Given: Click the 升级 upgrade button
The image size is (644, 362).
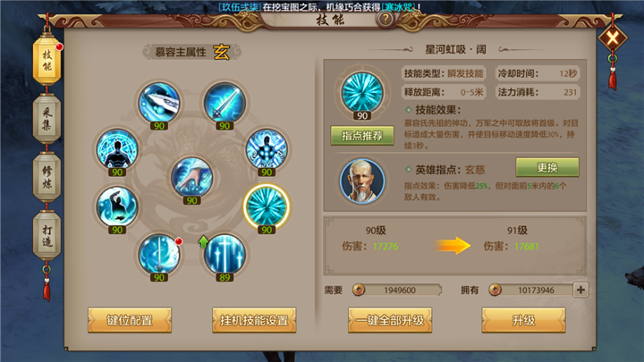Looking at the screenshot, I should (523, 320).
